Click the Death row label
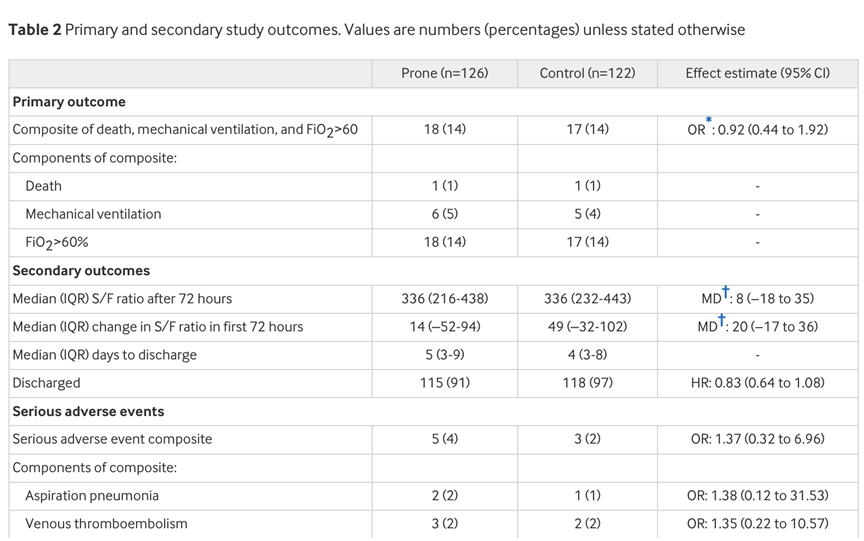 tap(44, 186)
